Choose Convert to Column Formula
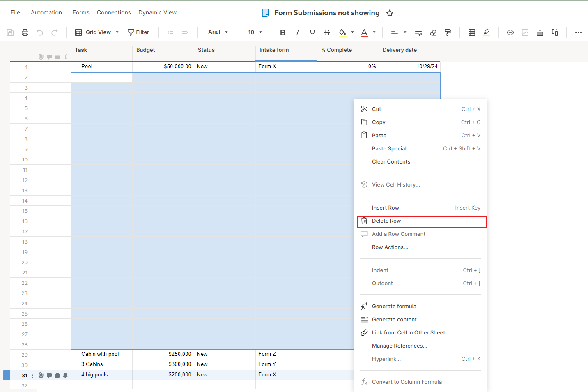 (x=420, y=382)
